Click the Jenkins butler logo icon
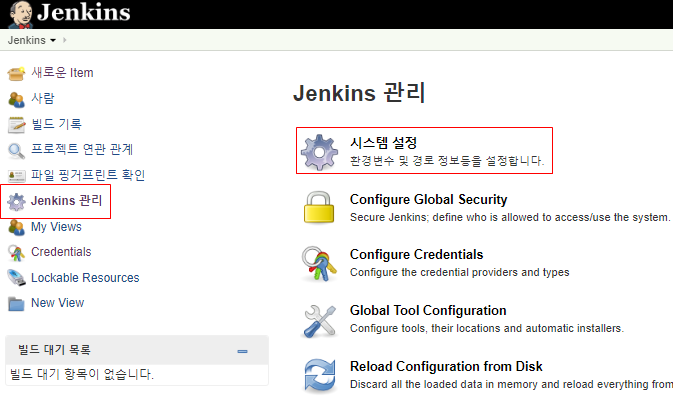The width and height of the screenshot is (673, 402). (x=21, y=14)
